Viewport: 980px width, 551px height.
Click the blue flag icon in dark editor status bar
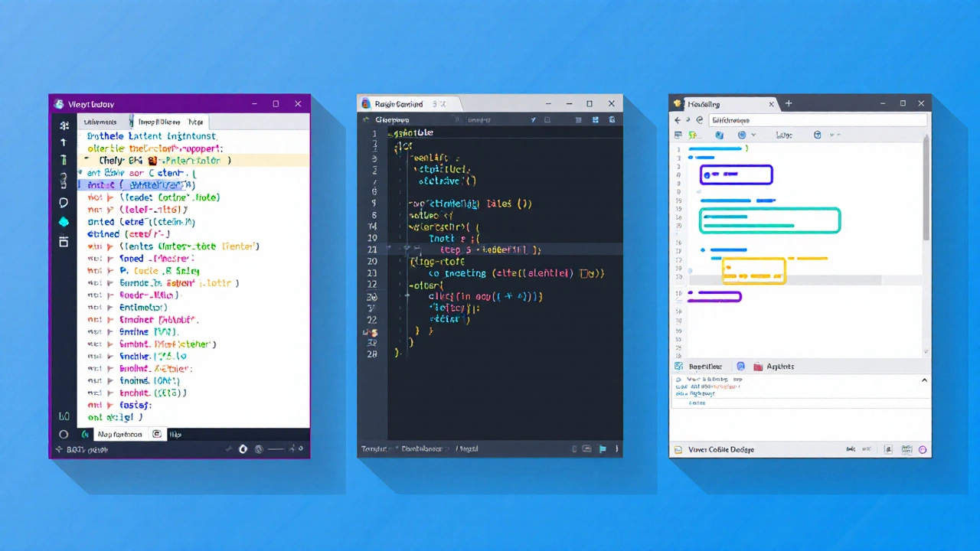click(x=603, y=449)
